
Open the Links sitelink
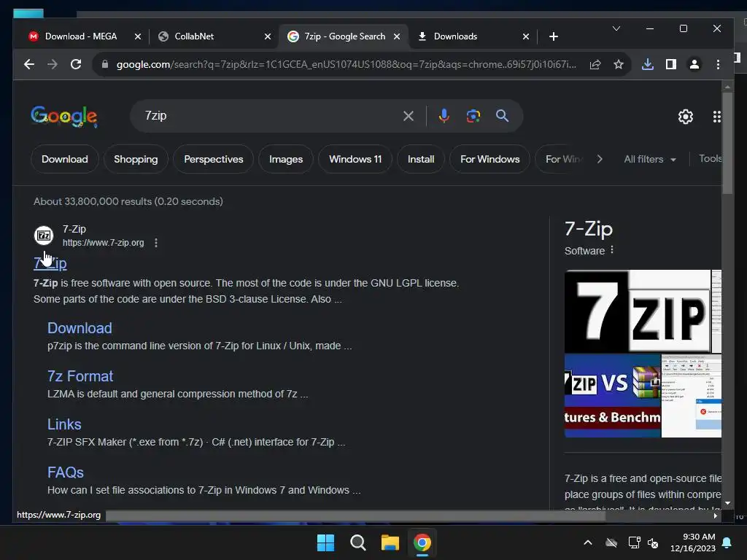pos(64,424)
